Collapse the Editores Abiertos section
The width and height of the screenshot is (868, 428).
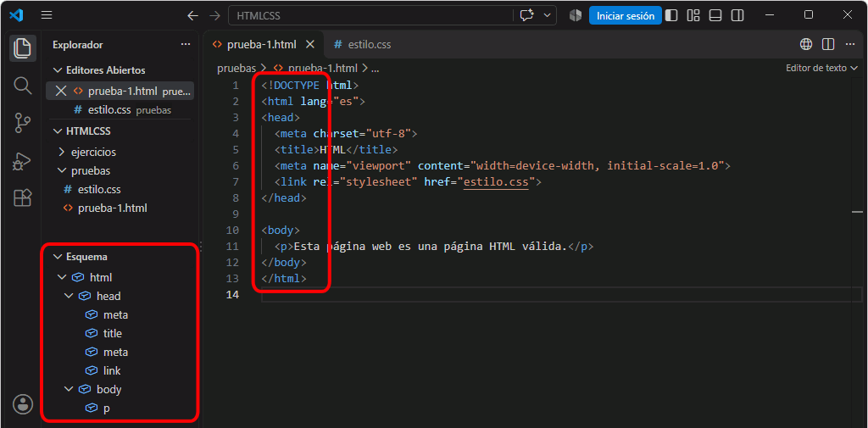tap(58, 70)
